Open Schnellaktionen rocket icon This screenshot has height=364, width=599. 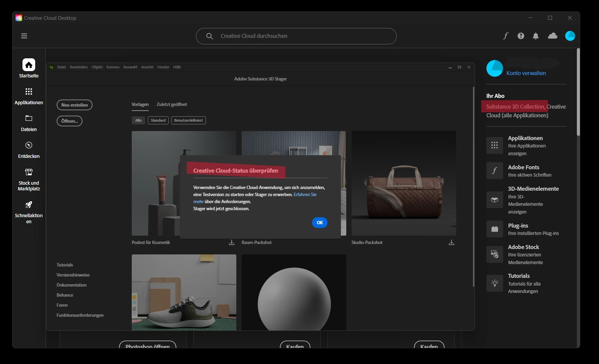tap(29, 204)
